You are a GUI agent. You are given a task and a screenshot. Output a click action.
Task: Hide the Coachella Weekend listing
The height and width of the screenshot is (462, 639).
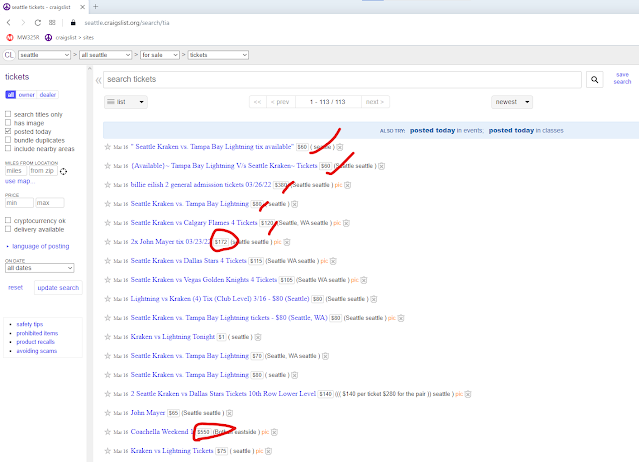pos(274,432)
